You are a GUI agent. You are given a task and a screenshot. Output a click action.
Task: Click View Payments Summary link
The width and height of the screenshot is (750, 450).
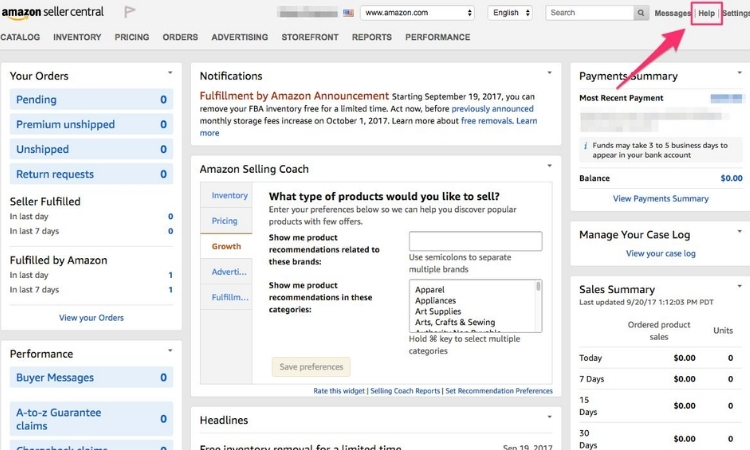[660, 199]
